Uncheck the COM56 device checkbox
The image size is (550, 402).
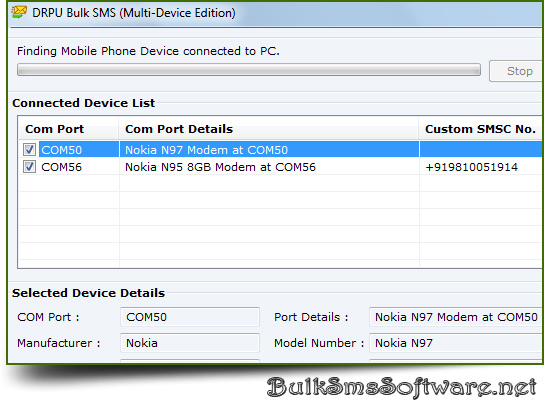pos(29,167)
